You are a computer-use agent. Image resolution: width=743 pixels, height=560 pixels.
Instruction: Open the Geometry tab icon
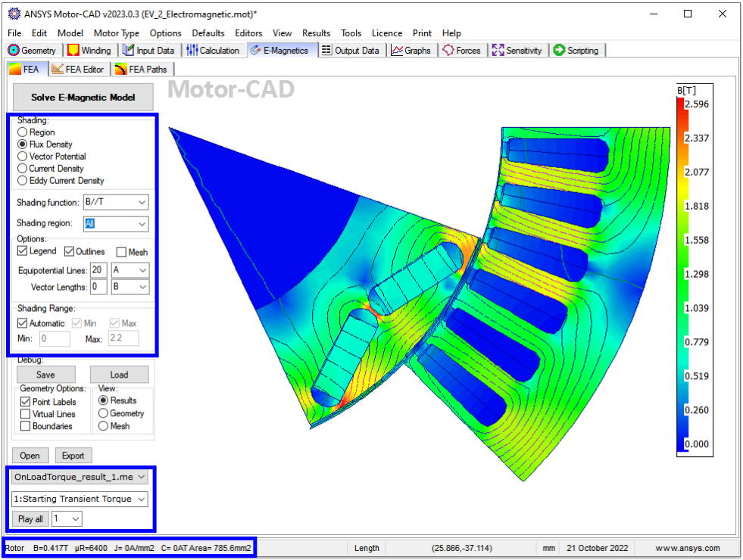(x=14, y=50)
